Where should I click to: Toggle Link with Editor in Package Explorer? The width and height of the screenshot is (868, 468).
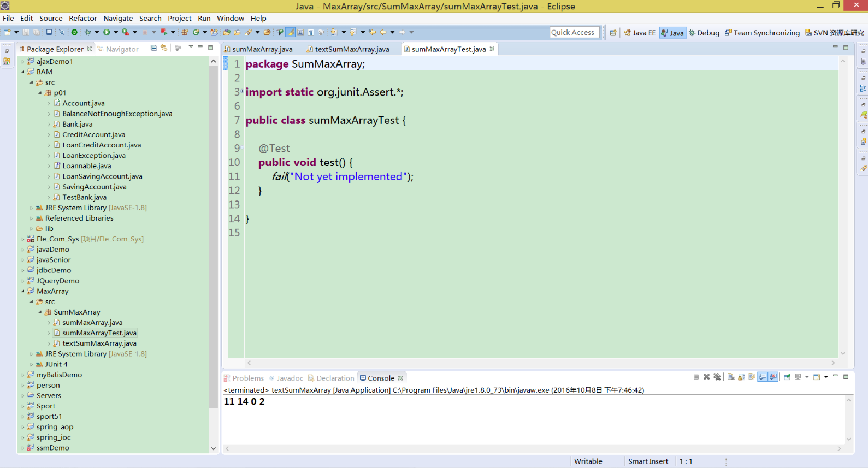(164, 48)
